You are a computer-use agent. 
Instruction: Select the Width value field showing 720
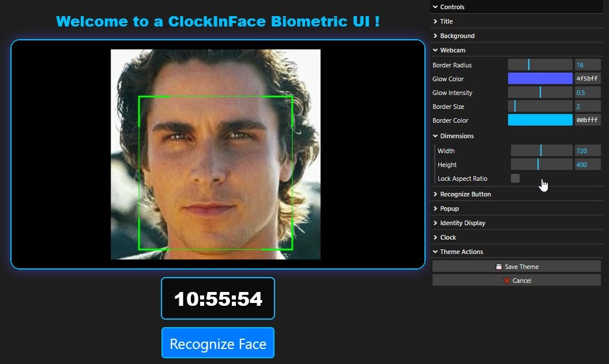pos(587,150)
